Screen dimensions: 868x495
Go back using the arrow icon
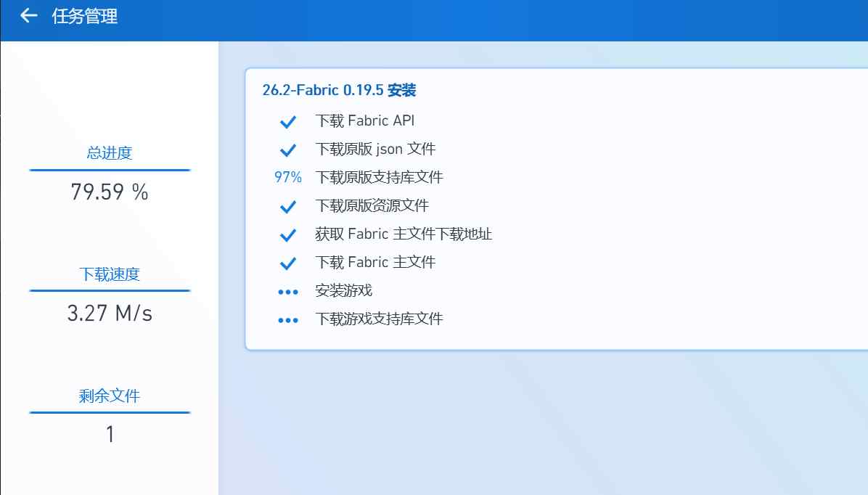29,16
